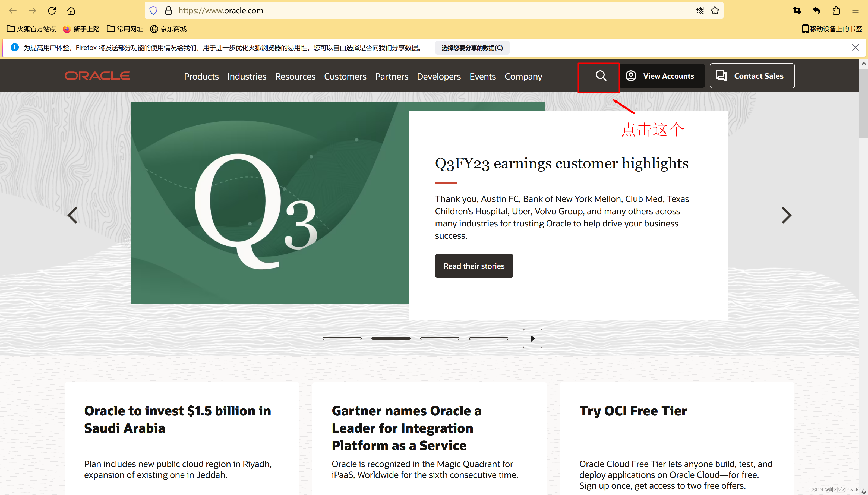Image resolution: width=868 pixels, height=495 pixels.
Task: Play the carousel slideshow
Action: [532, 338]
